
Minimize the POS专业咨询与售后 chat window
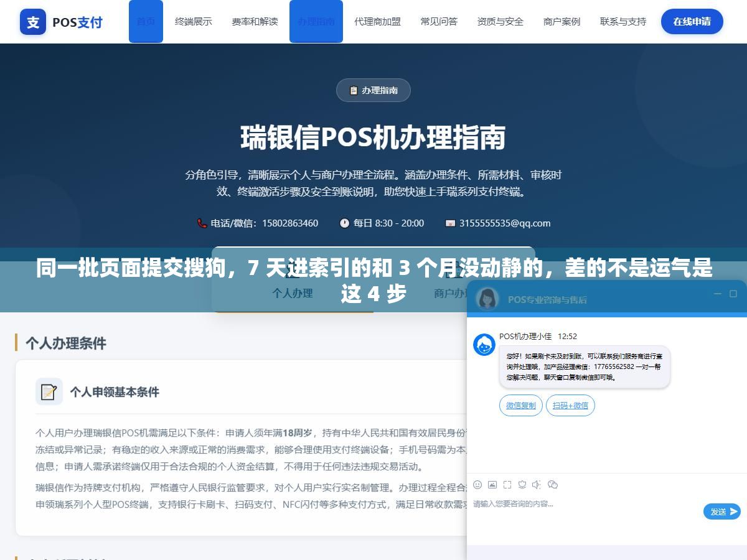(x=718, y=294)
